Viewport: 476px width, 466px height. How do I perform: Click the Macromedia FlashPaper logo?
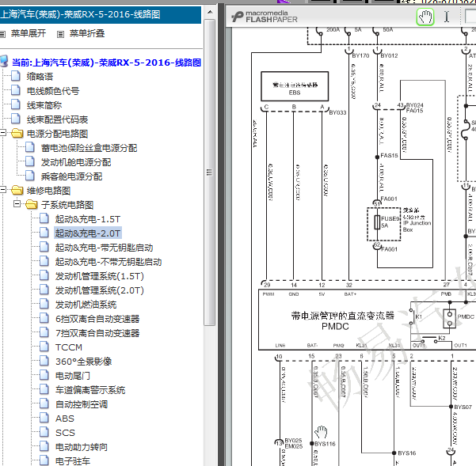pyautogui.click(x=265, y=17)
